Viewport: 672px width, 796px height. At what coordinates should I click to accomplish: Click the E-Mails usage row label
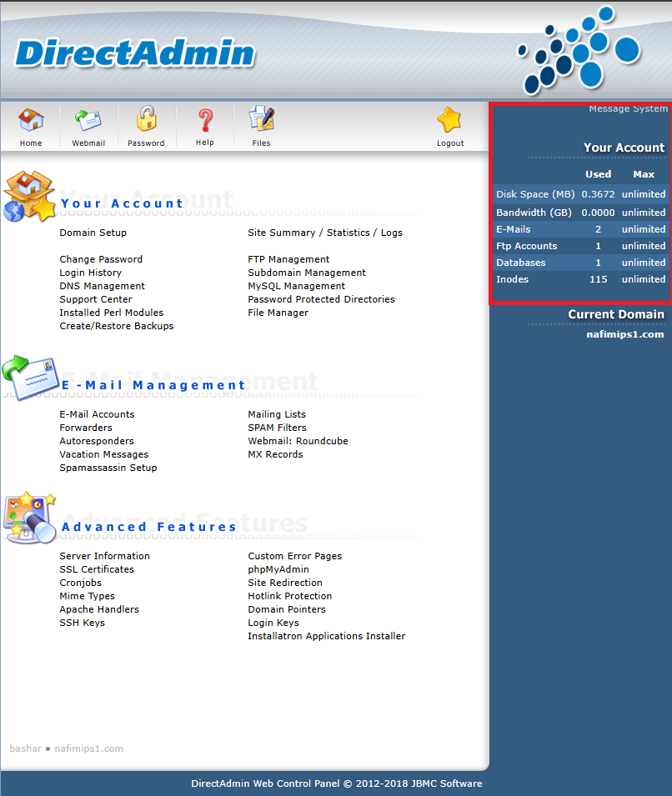point(513,229)
